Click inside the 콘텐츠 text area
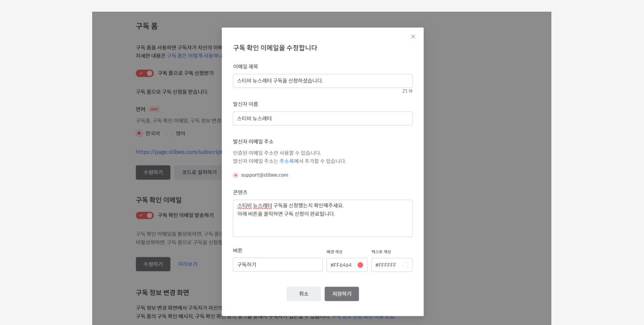 coord(322,218)
